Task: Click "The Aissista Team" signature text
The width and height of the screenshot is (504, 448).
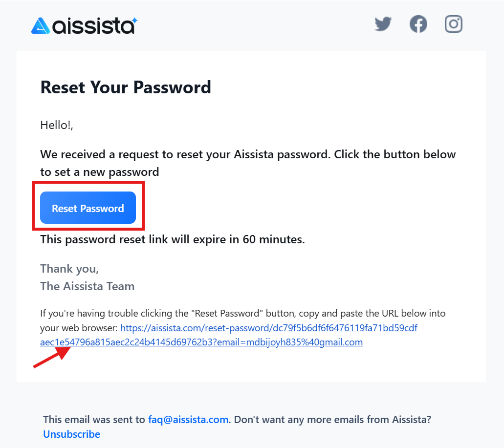Action: (x=87, y=286)
